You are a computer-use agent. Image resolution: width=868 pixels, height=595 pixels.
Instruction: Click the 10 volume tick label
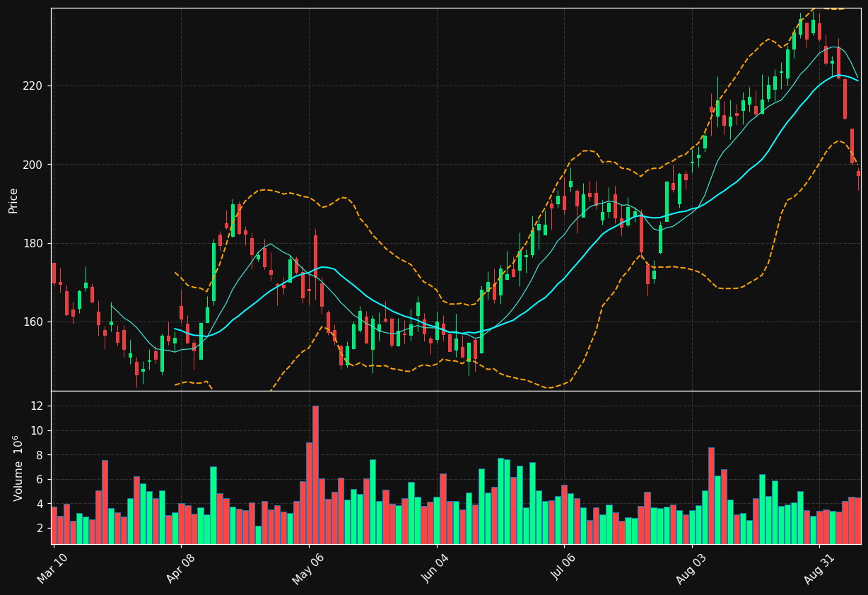click(36, 431)
